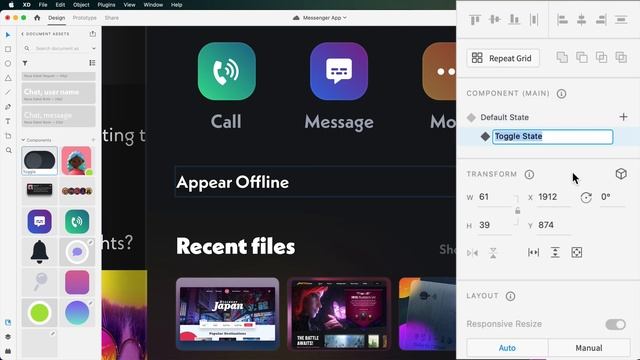
Task: Open the Apple menu
Action: (x=11, y=5)
